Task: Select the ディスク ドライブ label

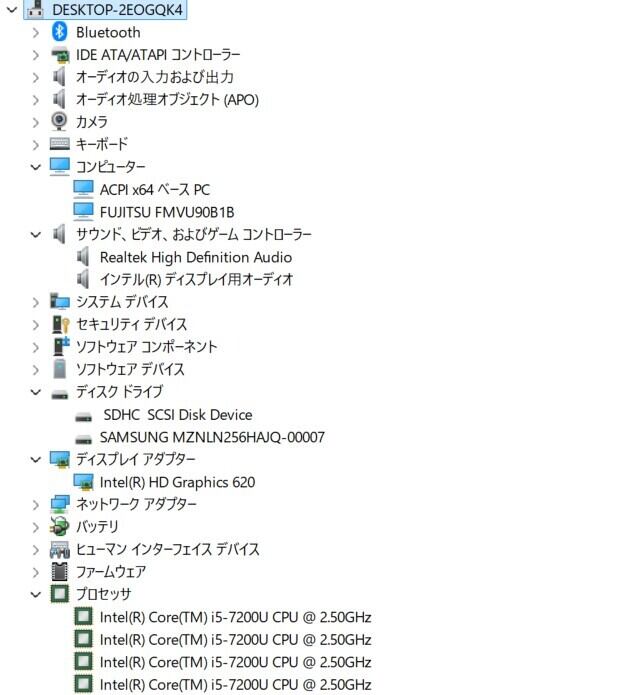Action: (x=120, y=392)
